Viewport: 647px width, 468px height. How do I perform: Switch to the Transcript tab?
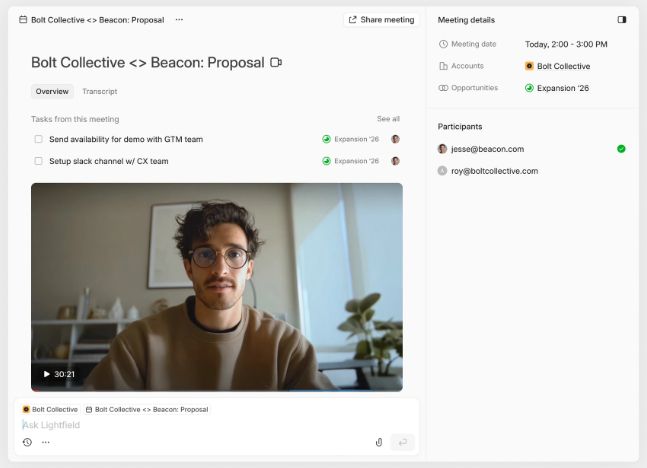click(x=100, y=91)
